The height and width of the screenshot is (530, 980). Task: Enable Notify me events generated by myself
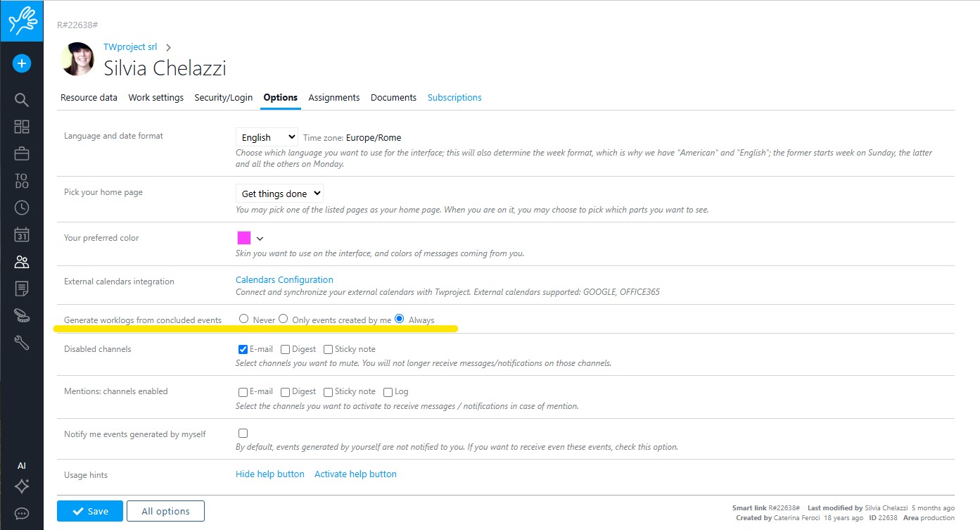[243, 433]
